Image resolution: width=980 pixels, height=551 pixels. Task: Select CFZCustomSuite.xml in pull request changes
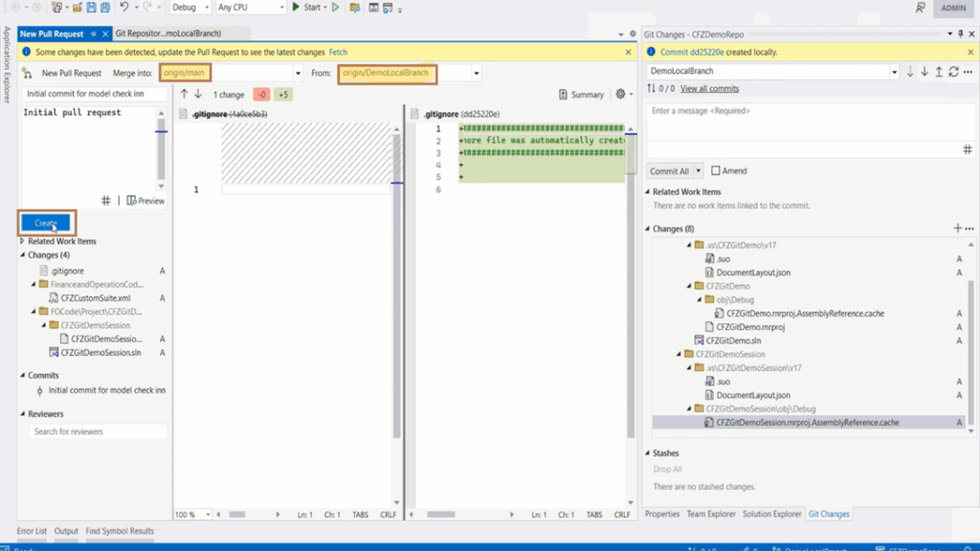[96, 298]
